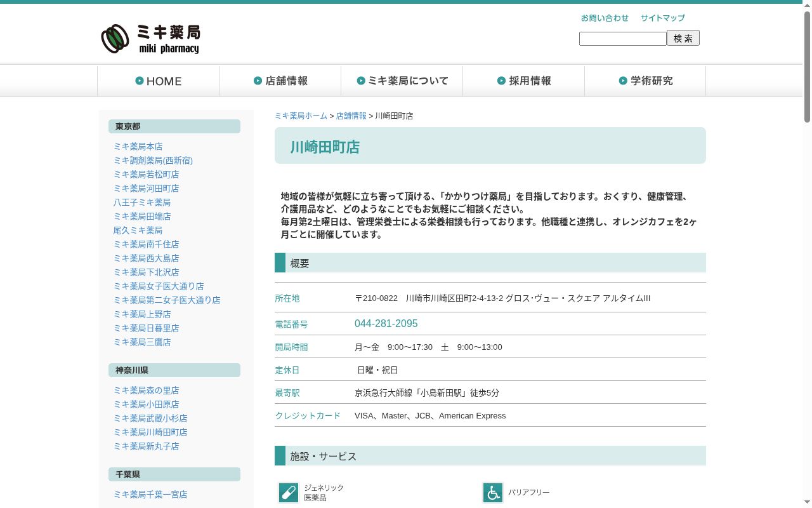Open ミキ薬局について in the navigation
Image resolution: width=812 pixels, height=508 pixels.
[x=402, y=81]
